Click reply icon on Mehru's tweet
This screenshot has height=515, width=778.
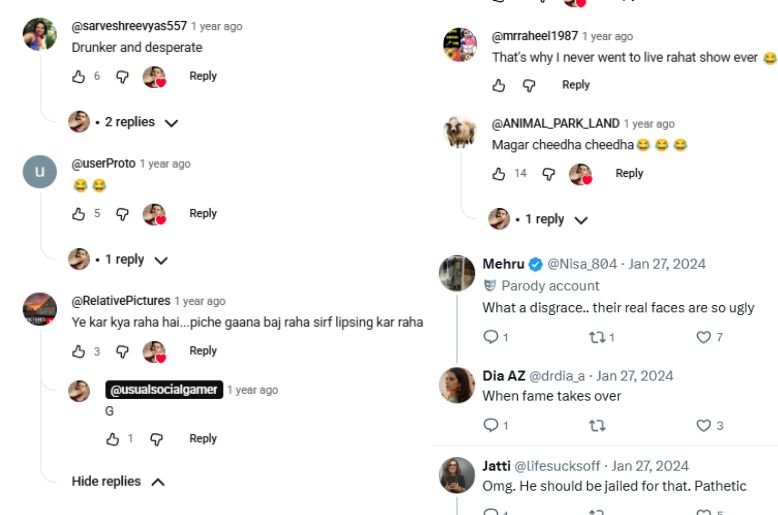pyautogui.click(x=490, y=338)
